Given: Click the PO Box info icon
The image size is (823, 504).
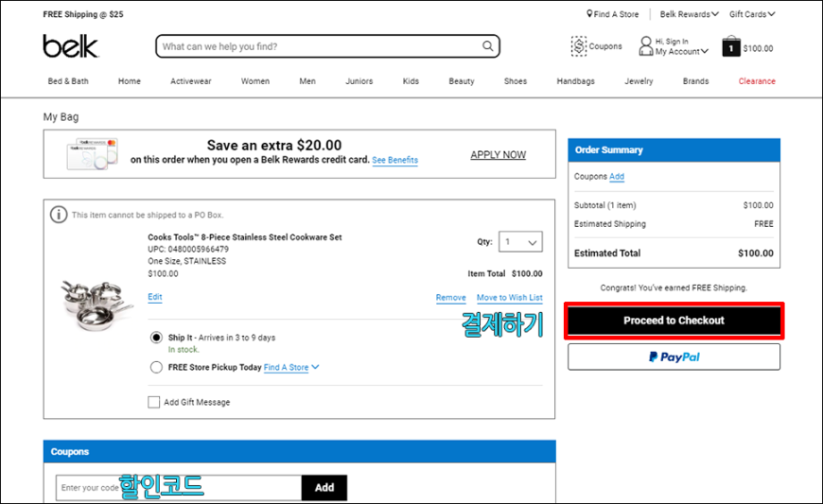Looking at the screenshot, I should coord(59,215).
